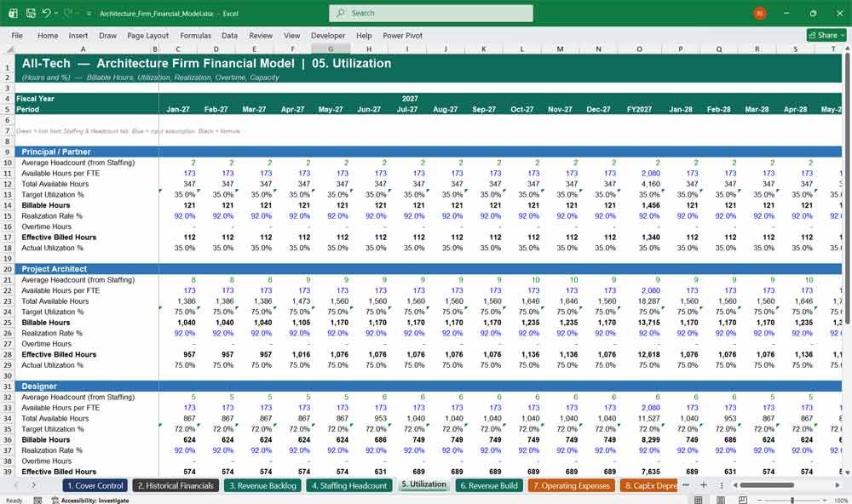This screenshot has height=504, width=852.
Task: Click the vertical scroll down arrow
Action: 847,472
